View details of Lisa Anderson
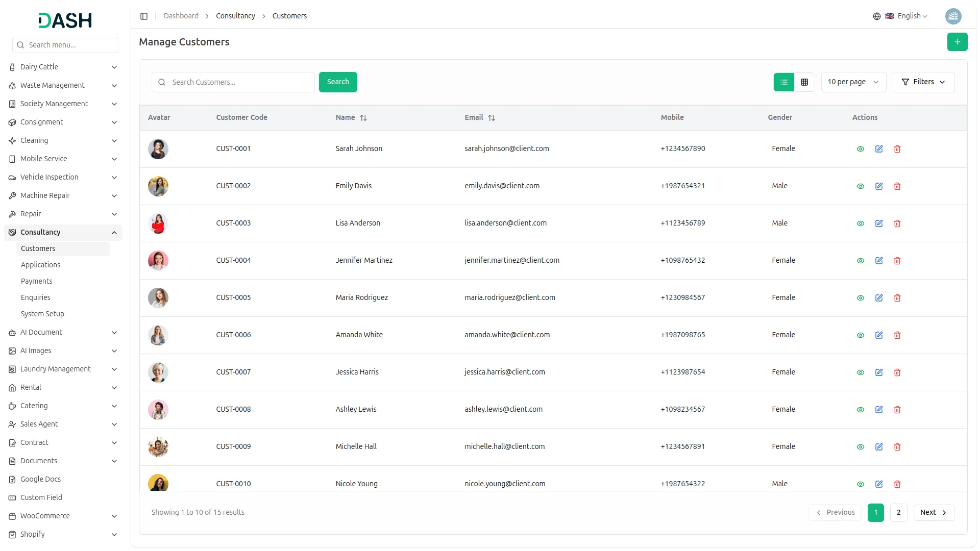This screenshot has height=551, width=980. pyautogui.click(x=860, y=223)
